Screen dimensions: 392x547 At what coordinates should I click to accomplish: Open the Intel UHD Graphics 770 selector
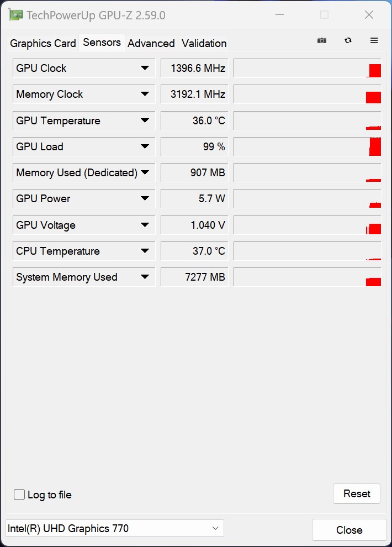(115, 528)
